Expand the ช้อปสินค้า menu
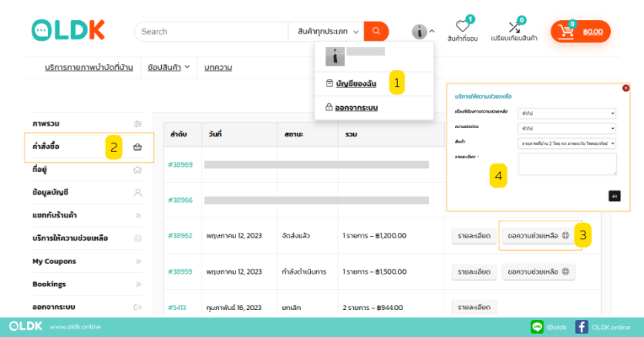The width and height of the screenshot is (644, 337). (x=169, y=67)
